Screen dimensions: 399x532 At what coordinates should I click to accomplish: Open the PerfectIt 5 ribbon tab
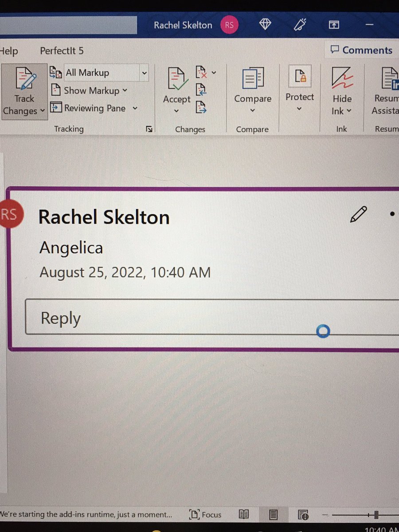pyautogui.click(x=62, y=51)
